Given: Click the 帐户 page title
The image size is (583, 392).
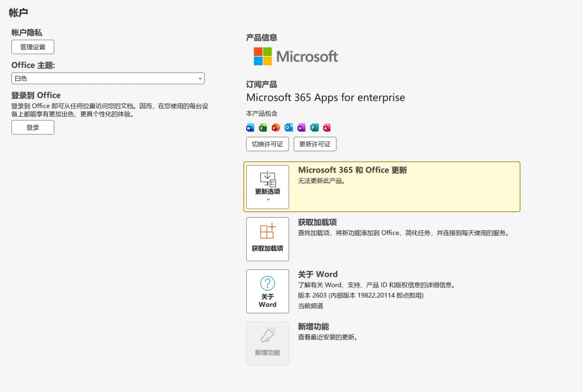Looking at the screenshot, I should point(18,13).
